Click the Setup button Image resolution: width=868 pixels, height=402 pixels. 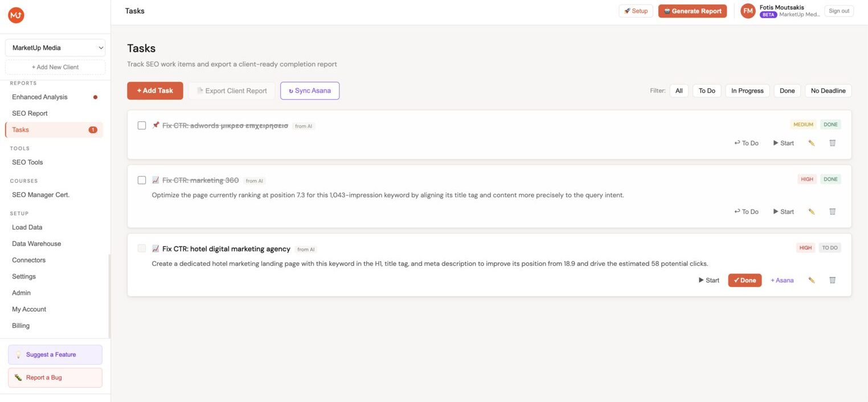(x=636, y=11)
